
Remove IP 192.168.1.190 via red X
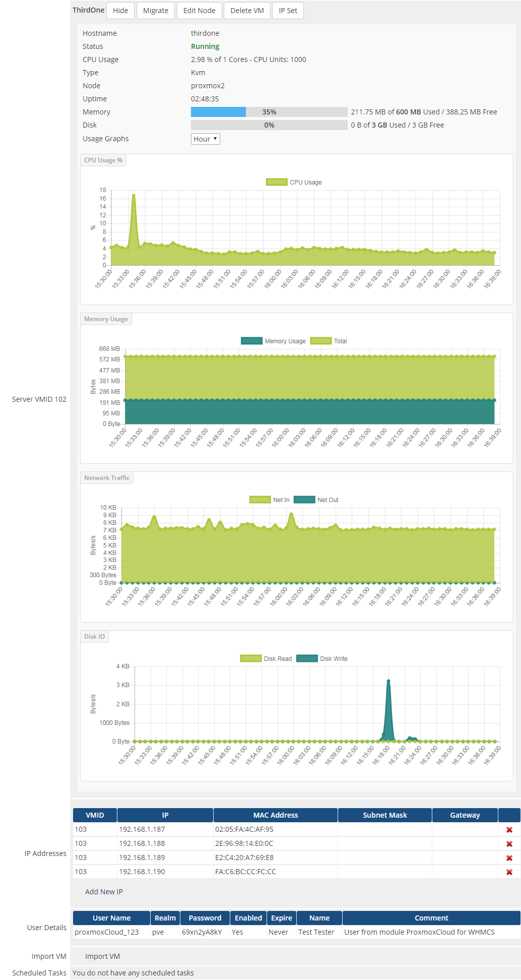point(509,872)
